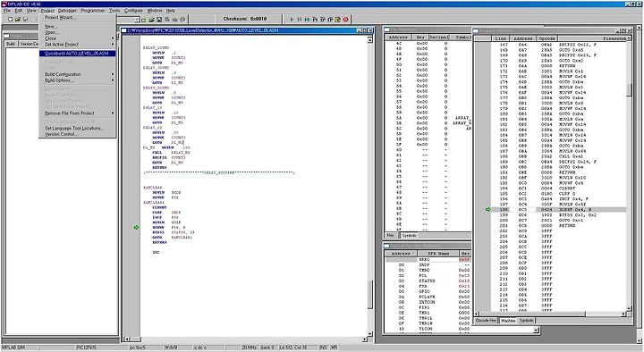The image size is (644, 352).
Task: Click the Reset processor icon
Action: pyautogui.click(x=338, y=20)
